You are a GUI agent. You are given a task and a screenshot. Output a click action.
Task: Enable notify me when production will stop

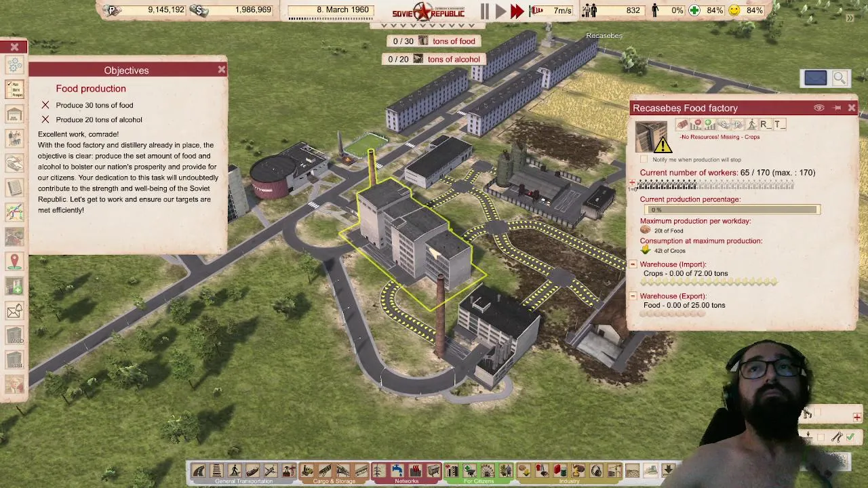[x=644, y=159]
